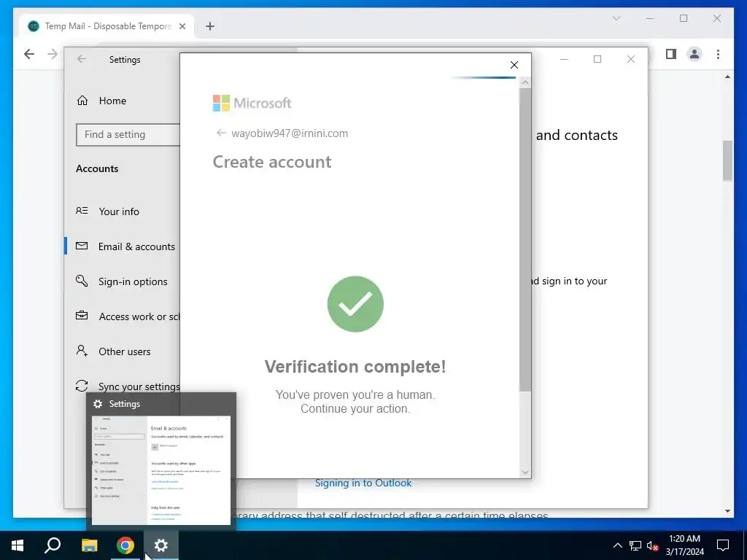Close the Settings window
The height and width of the screenshot is (560, 747).
coord(631,59)
